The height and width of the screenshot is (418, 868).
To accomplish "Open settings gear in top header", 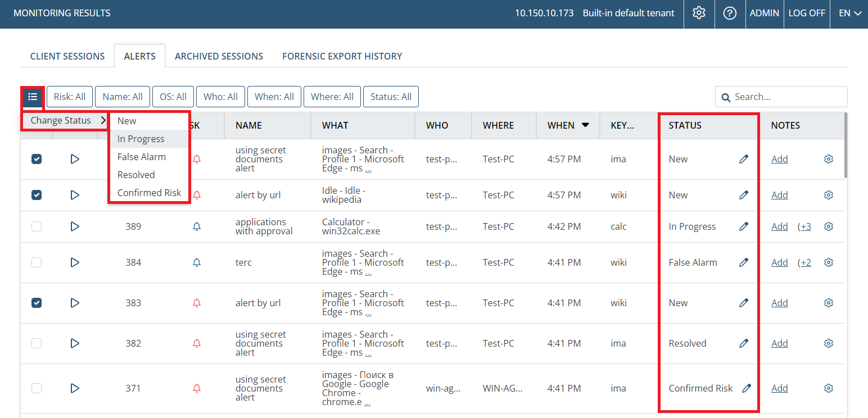I will click(x=699, y=13).
